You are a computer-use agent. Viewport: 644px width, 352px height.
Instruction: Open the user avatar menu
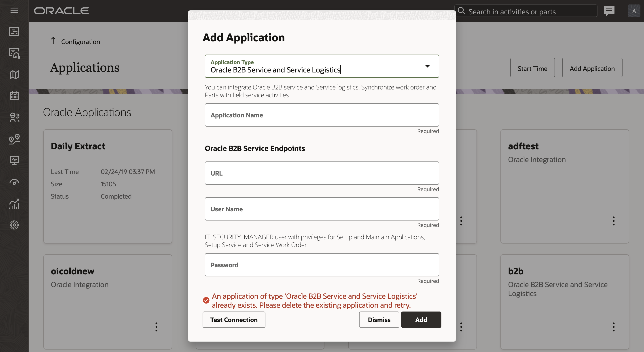[634, 11]
